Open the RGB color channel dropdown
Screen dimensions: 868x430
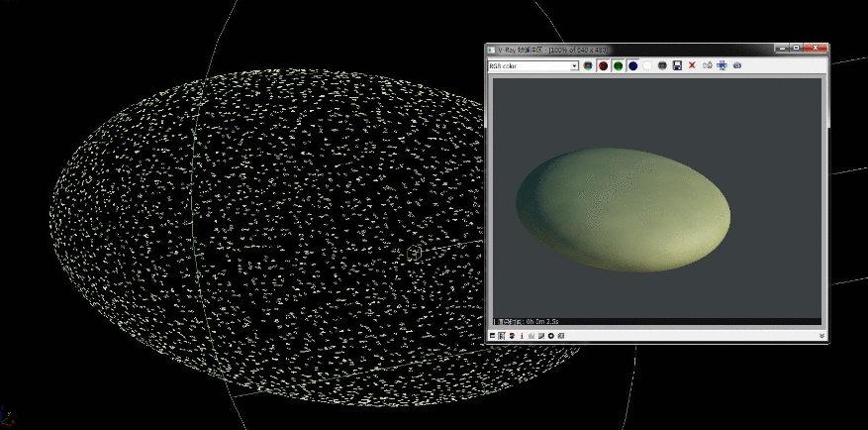tap(574, 65)
